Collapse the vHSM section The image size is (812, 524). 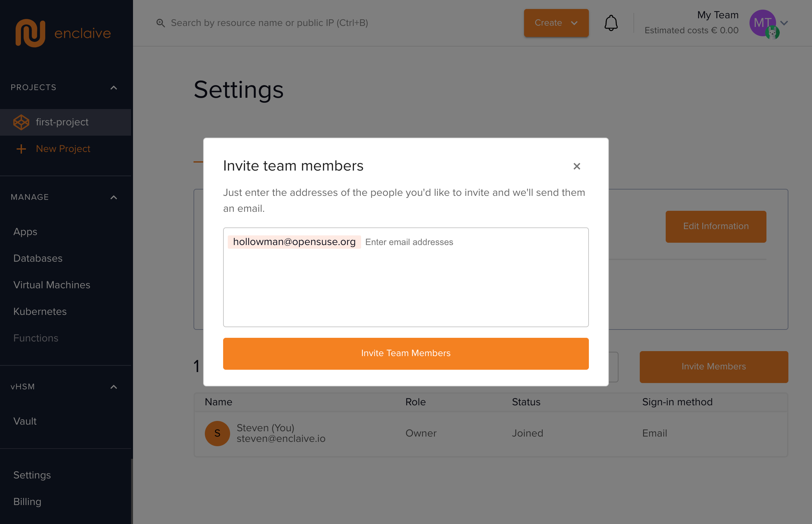tap(114, 387)
